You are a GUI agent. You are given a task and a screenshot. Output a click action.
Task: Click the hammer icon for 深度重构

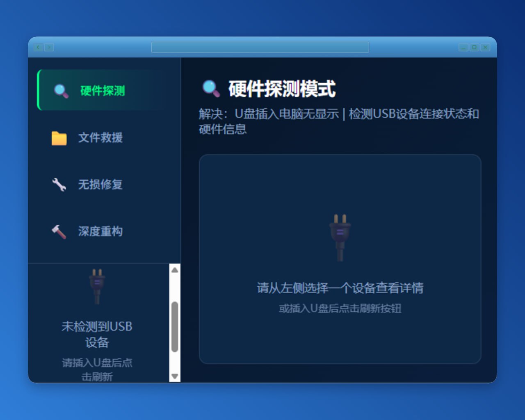(59, 232)
